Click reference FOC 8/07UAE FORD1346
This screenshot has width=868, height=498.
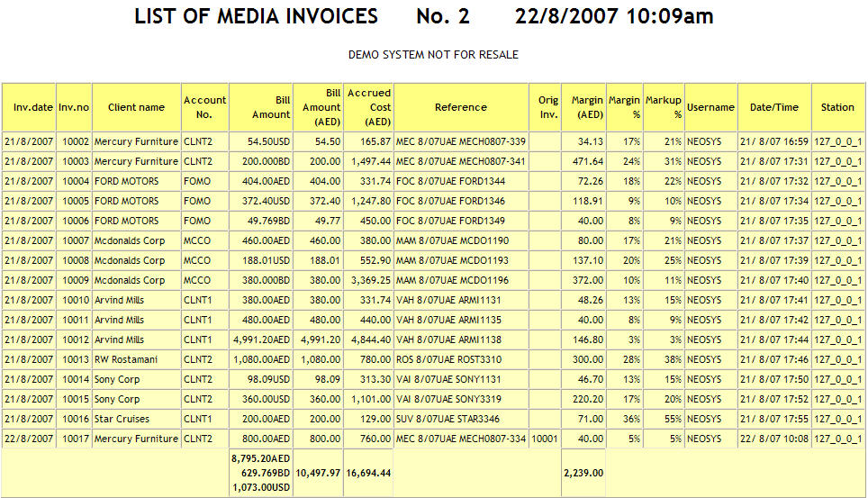[450, 201]
